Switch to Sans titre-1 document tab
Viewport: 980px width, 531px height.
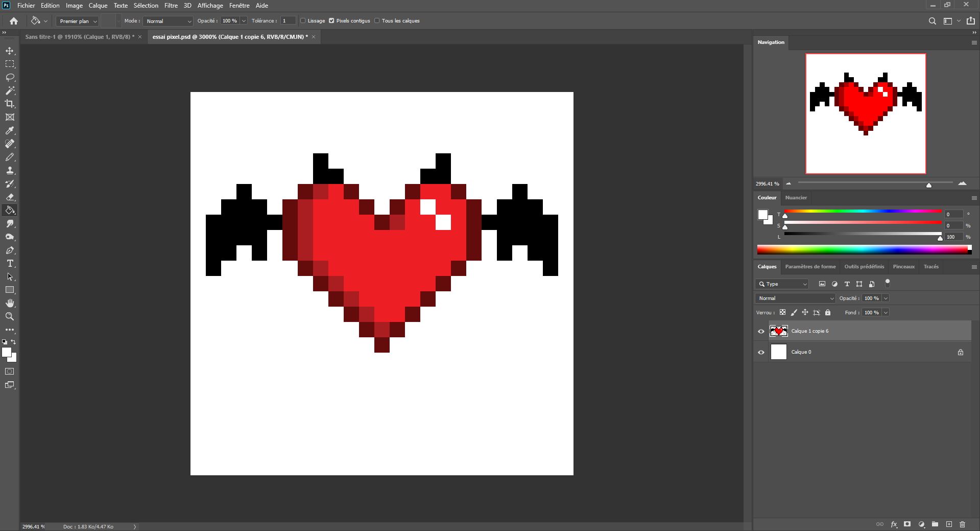[x=79, y=37]
